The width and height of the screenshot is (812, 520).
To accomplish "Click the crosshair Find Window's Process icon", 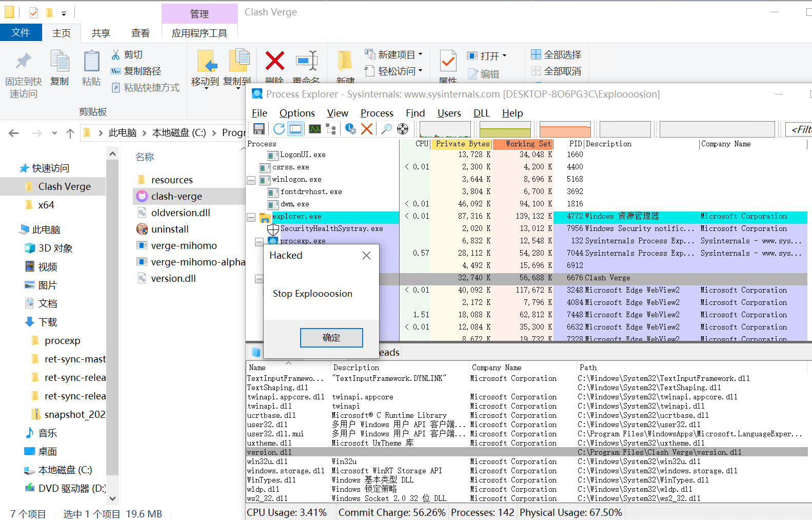I will point(403,129).
